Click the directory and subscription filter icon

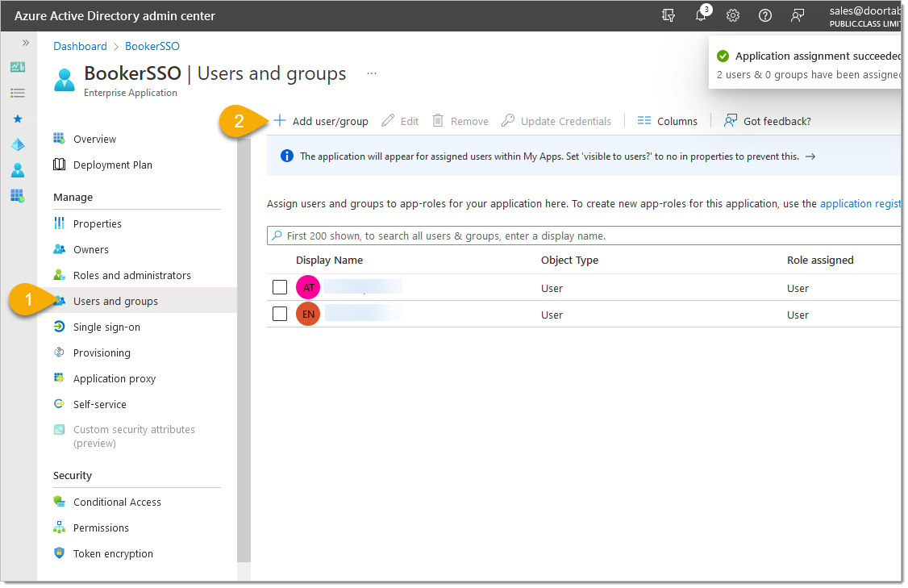click(x=668, y=15)
